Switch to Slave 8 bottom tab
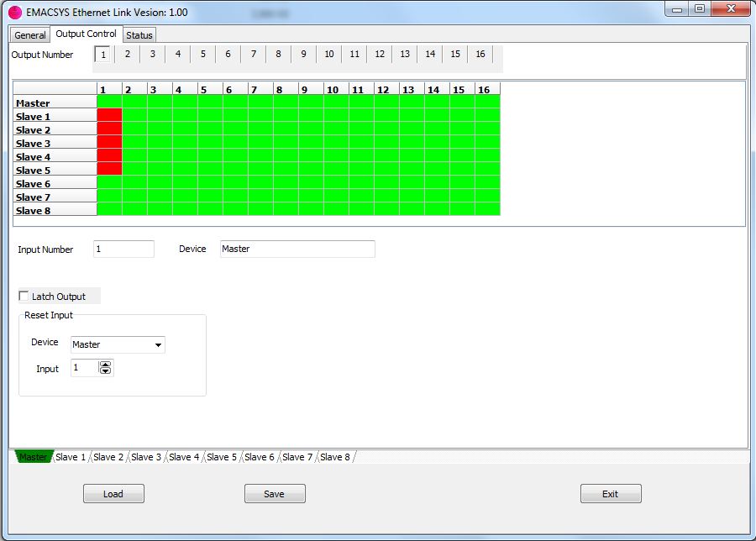This screenshot has width=756, height=541. click(x=335, y=457)
